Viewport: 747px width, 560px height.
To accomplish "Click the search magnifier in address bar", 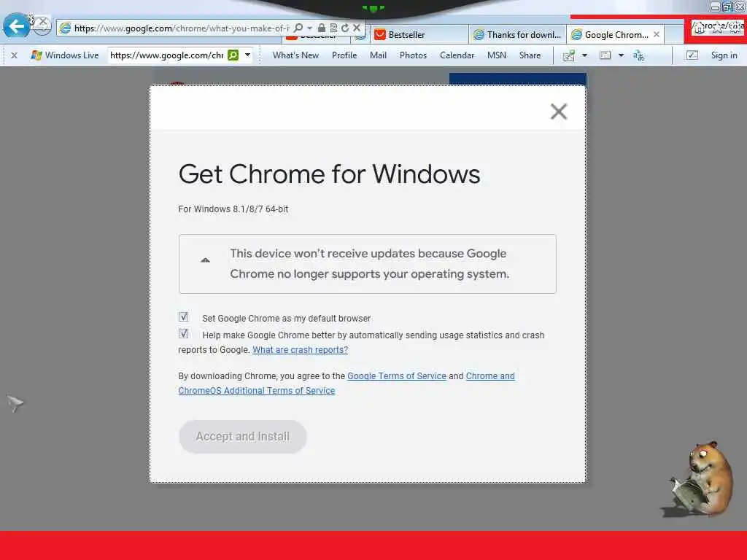I will 298,28.
